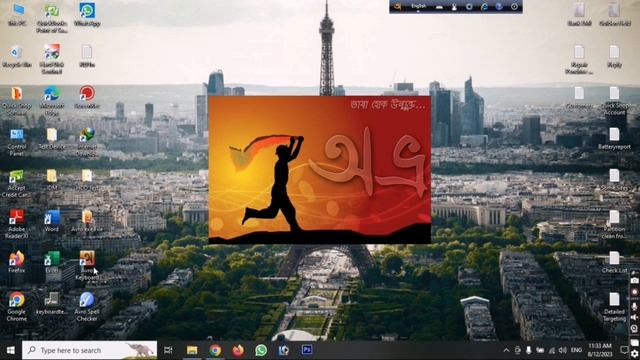Screen dimensions: 640x360
Task: Click the tray microphone icon
Action: (529, 350)
